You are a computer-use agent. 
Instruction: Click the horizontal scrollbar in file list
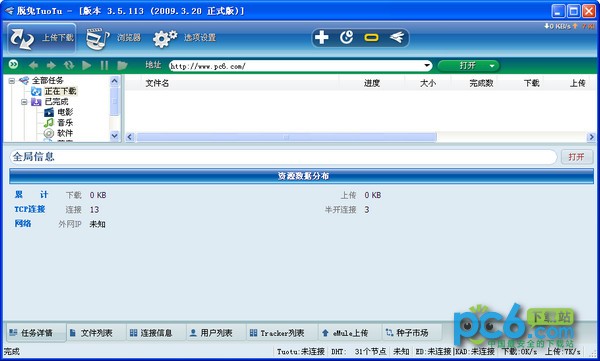286,137
